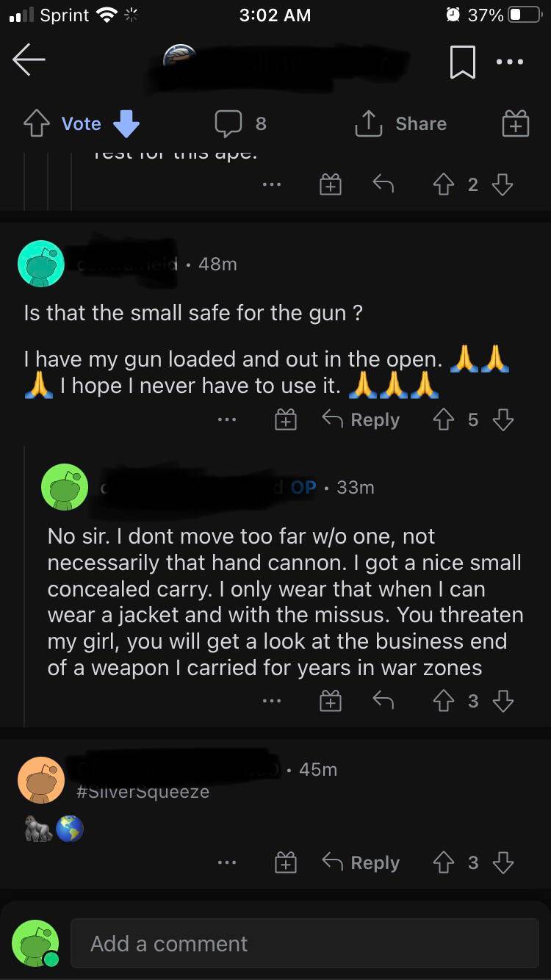Open the post's three-dot overflow menu
Viewport: 551px width, 980px height.
pos(510,62)
